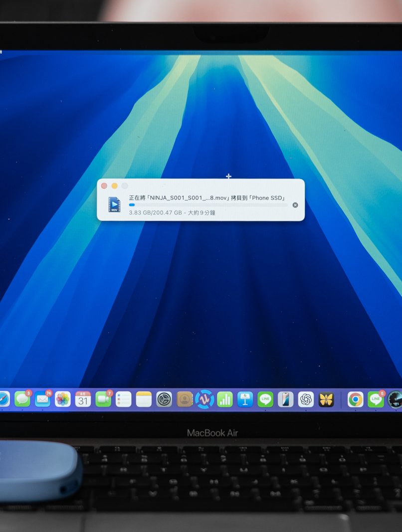Minimize the copy dialog with yellow button
The height and width of the screenshot is (532, 402).
point(114,186)
